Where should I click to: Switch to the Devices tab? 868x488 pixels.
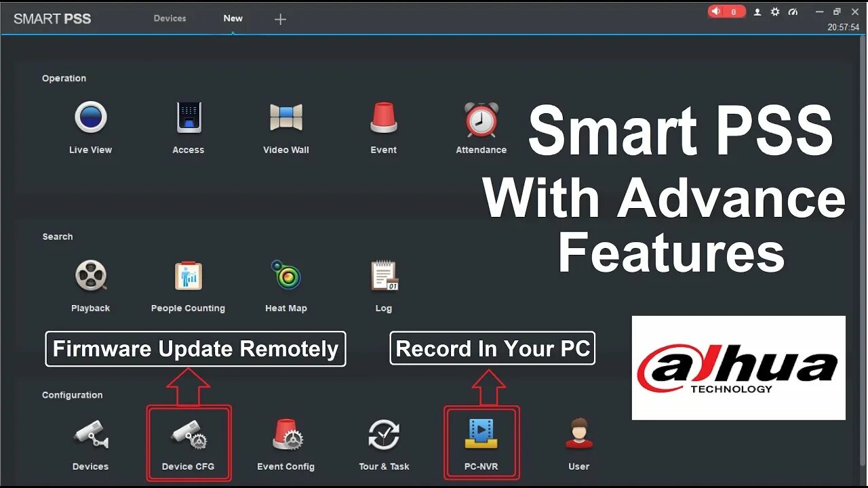170,18
